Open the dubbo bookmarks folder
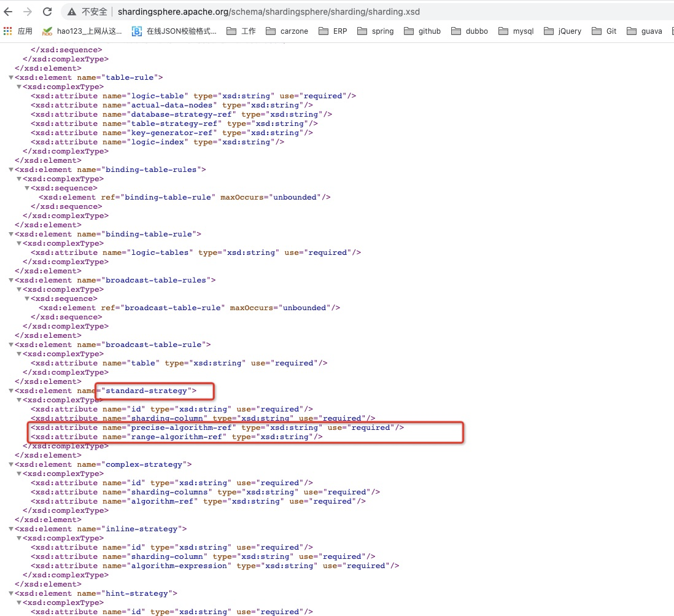Image resolution: width=674 pixels, height=616 pixels. coord(470,31)
